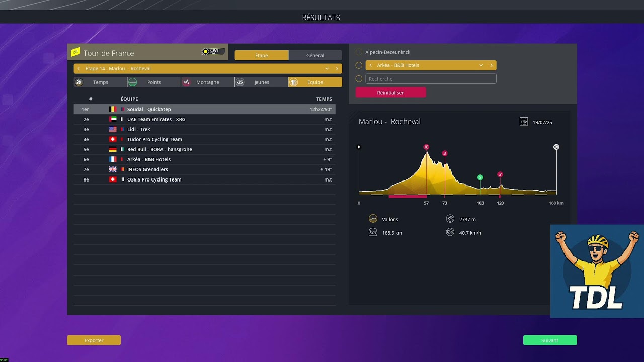Click the stage start arrow marker on profile

(x=359, y=147)
